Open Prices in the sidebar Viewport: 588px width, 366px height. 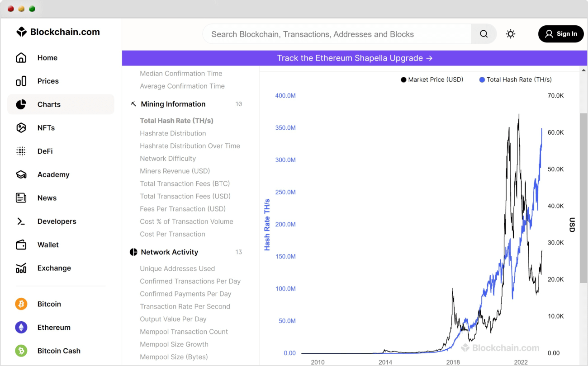pyautogui.click(x=48, y=81)
